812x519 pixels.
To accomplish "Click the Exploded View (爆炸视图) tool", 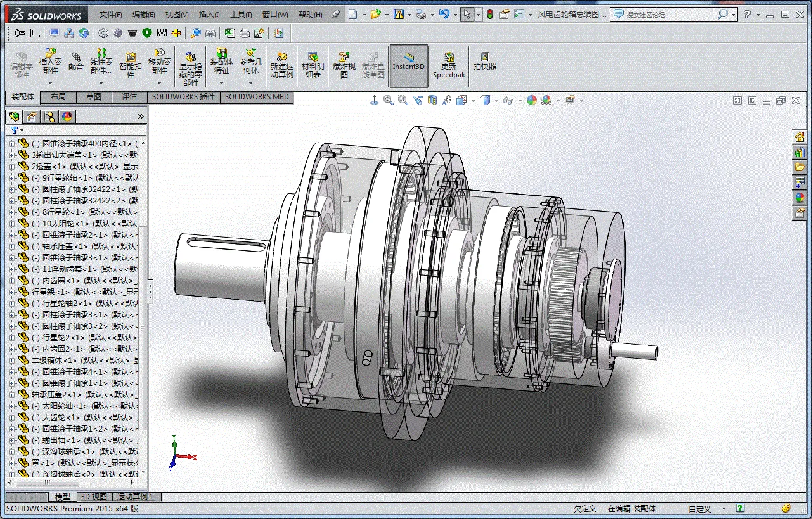I will pyautogui.click(x=344, y=65).
